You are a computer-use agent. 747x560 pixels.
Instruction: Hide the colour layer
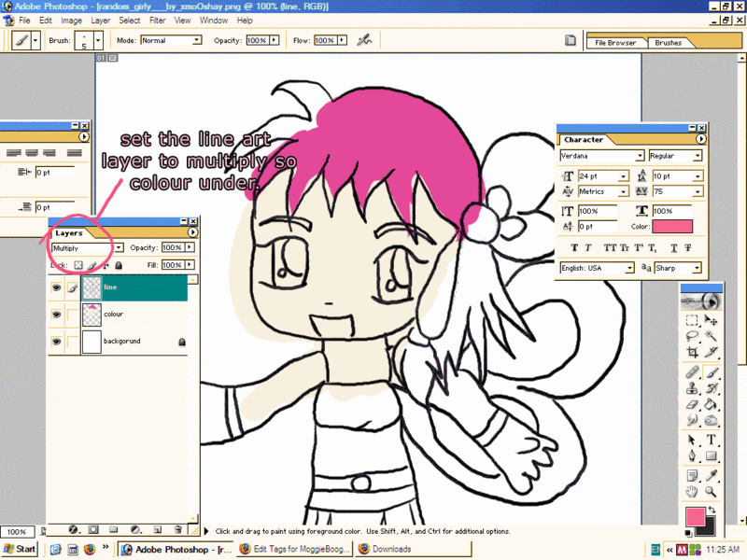click(x=57, y=315)
